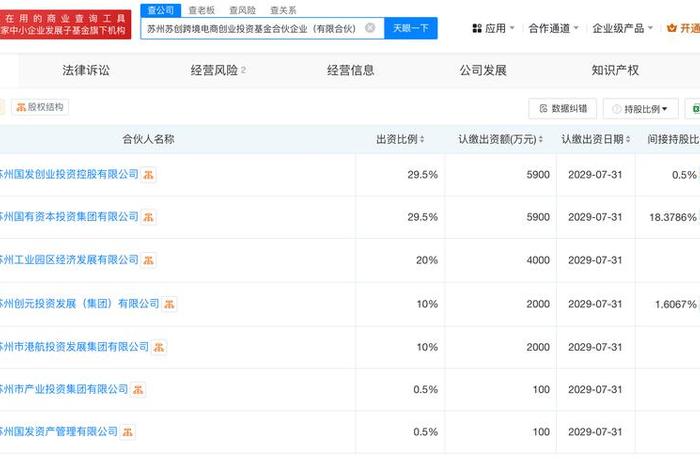Click the red business query tool banner

pos(65,25)
